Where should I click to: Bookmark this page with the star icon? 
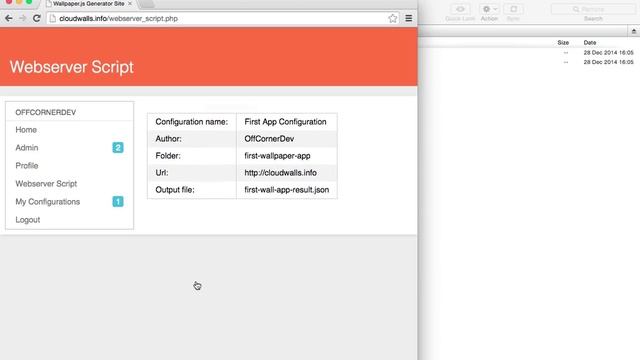(x=393, y=18)
